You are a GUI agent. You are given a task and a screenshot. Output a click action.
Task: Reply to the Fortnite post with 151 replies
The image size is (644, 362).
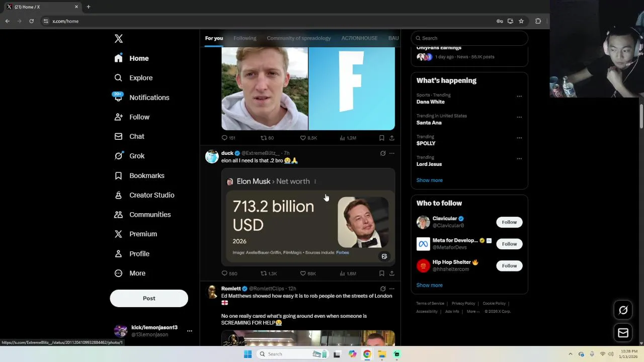(x=228, y=138)
